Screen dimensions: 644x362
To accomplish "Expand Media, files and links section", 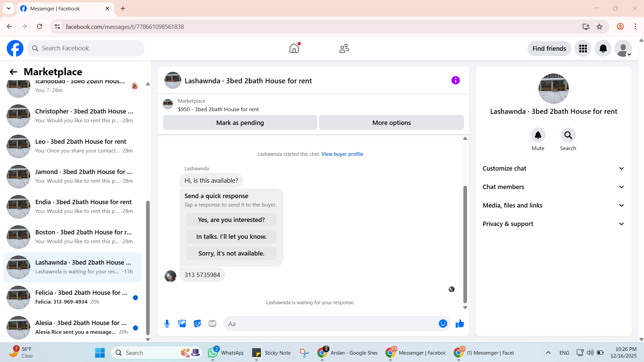I will (x=553, y=206).
